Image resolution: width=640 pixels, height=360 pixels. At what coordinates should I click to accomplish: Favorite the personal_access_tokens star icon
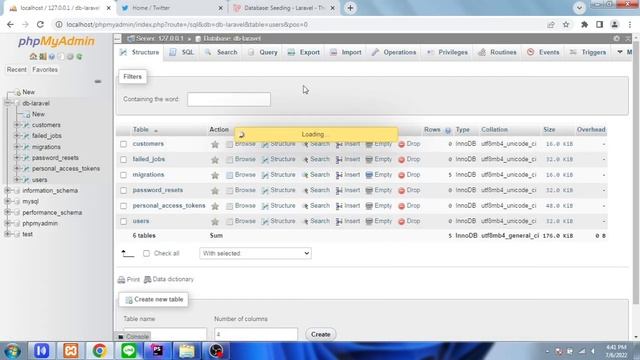215,206
